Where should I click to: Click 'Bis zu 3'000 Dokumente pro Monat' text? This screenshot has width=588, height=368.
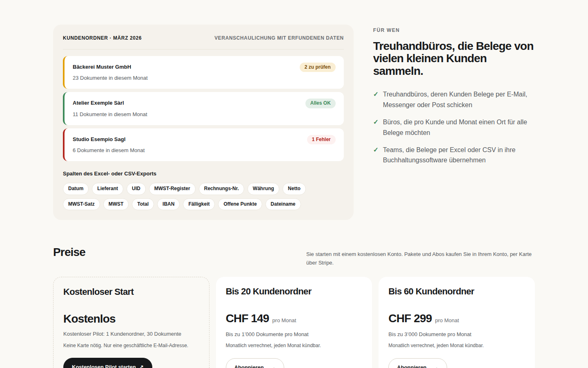point(430,334)
